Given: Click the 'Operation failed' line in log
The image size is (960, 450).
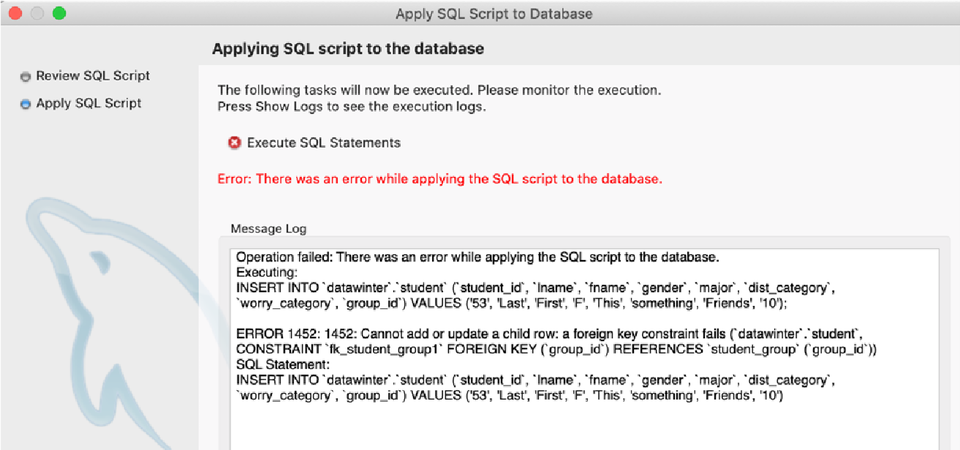Looking at the screenshot, I should click(478, 258).
